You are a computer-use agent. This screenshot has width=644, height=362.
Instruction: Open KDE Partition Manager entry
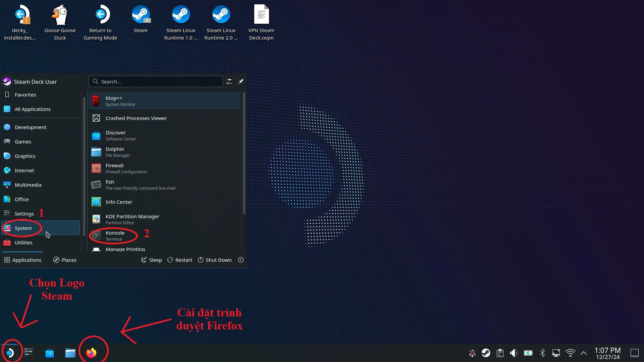pyautogui.click(x=164, y=219)
